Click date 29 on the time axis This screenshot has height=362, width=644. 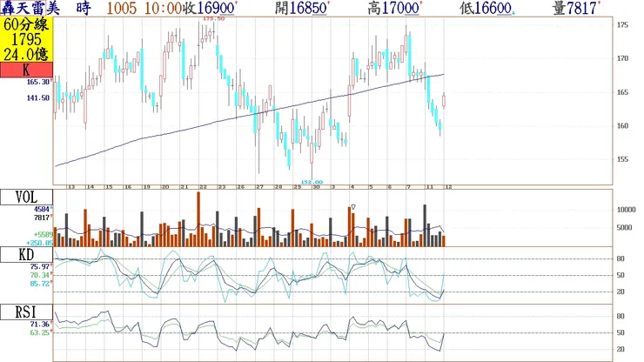pos(298,187)
